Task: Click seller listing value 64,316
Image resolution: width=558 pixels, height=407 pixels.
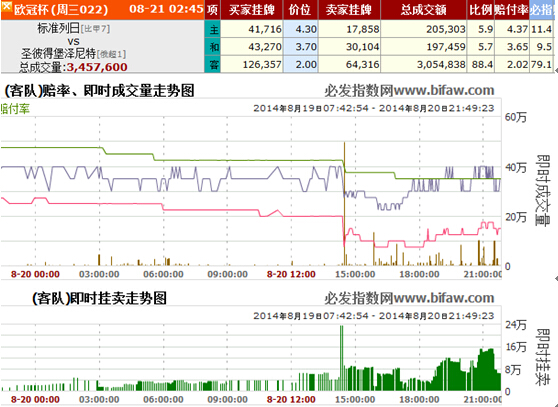Action: (363, 65)
